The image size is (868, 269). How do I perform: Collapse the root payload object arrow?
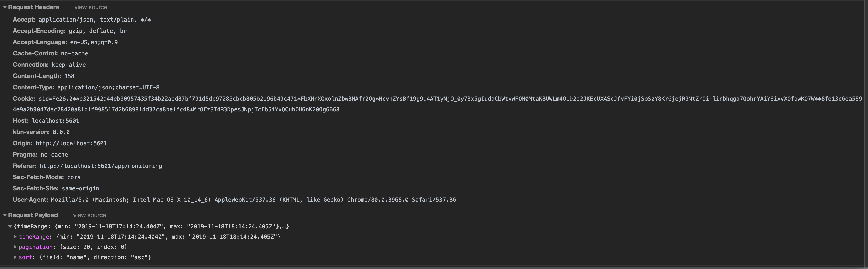click(x=10, y=227)
